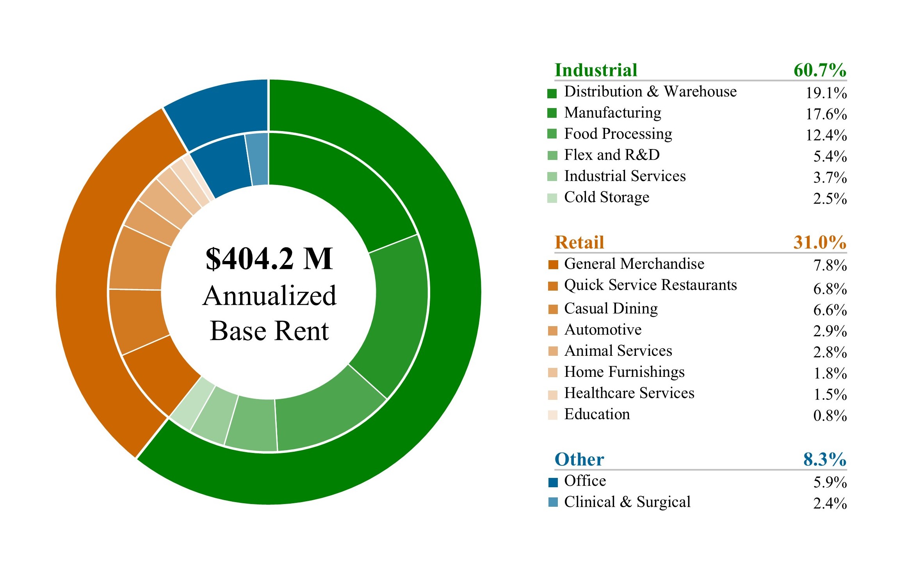Click the Retail category heading
This screenshot has height=584, width=924.
tap(579, 242)
